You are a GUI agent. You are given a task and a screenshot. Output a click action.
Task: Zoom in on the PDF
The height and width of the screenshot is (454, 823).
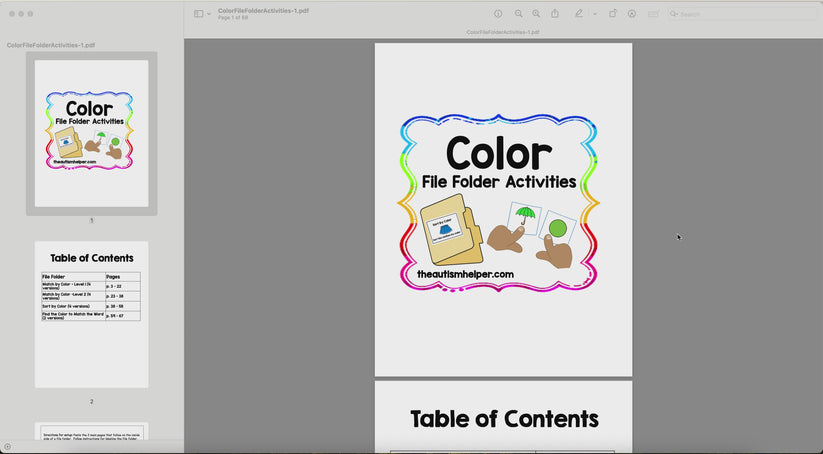click(x=536, y=14)
